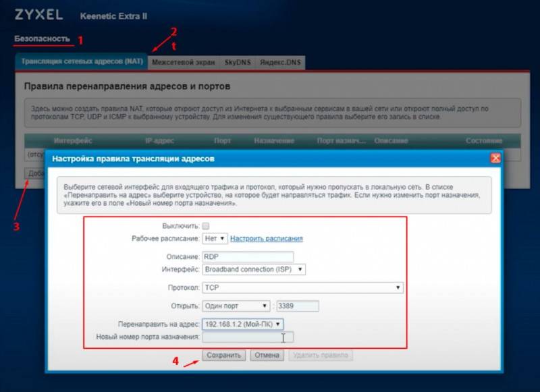Viewport: 540px width, 392px height.
Task: Click the port field containing 3389
Action: coord(298,306)
